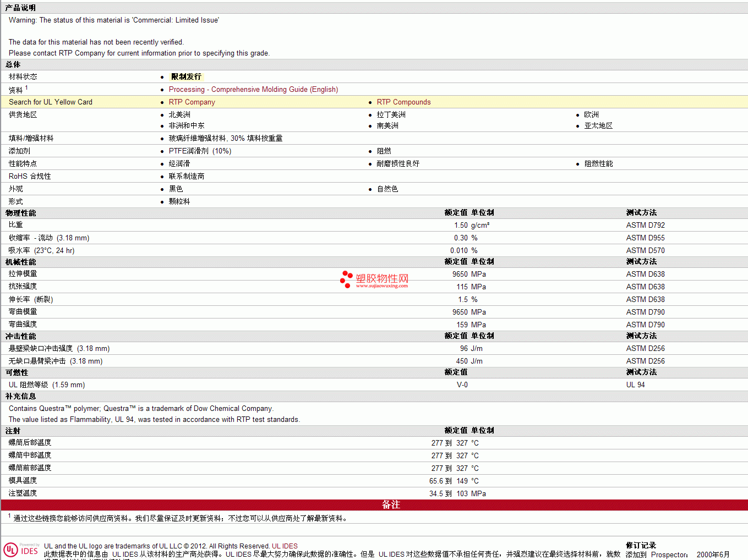
Task: Select ASTM D792 test method
Action: 645,225
